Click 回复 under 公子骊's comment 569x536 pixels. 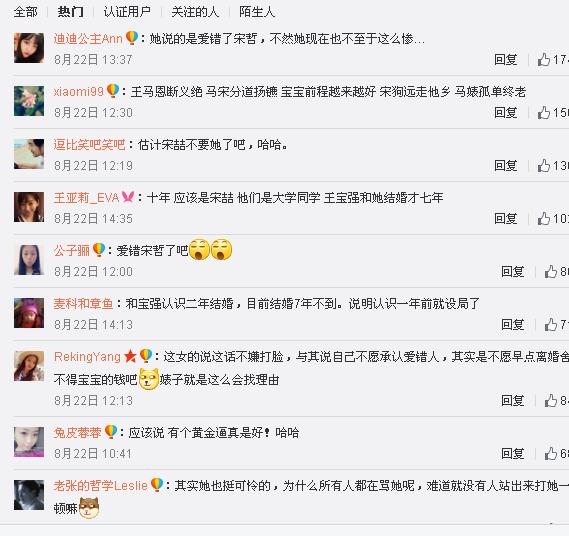coord(512,271)
